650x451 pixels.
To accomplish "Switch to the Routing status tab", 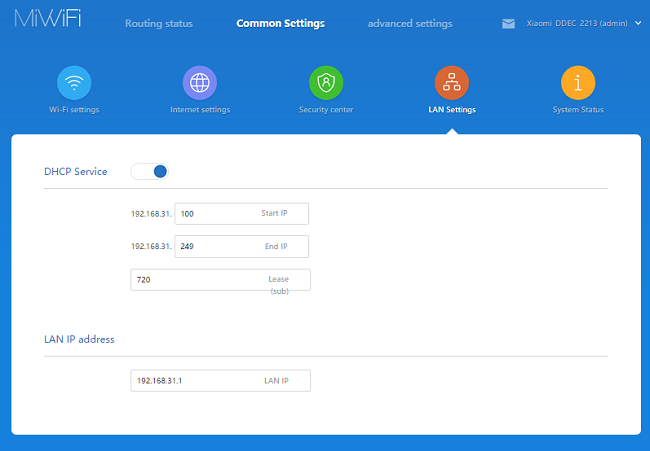I will [159, 23].
